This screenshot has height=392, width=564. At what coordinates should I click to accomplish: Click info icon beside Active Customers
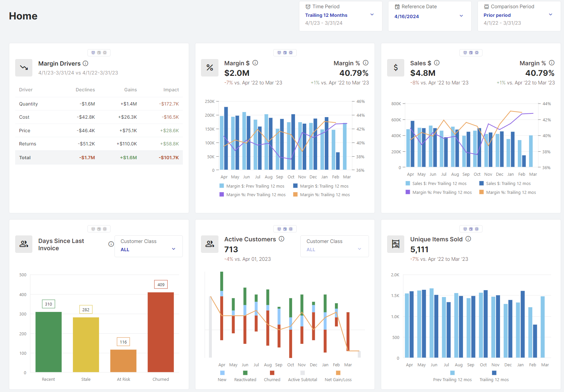click(282, 239)
